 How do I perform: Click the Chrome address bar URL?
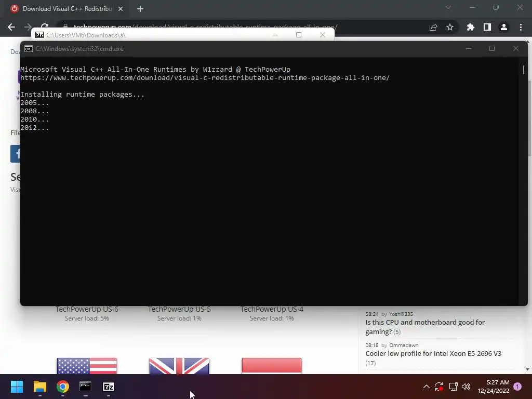coord(206,27)
